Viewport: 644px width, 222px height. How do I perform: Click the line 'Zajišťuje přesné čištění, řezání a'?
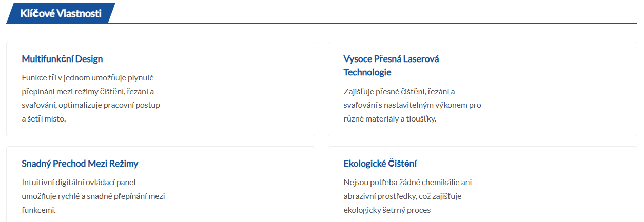(x=399, y=92)
